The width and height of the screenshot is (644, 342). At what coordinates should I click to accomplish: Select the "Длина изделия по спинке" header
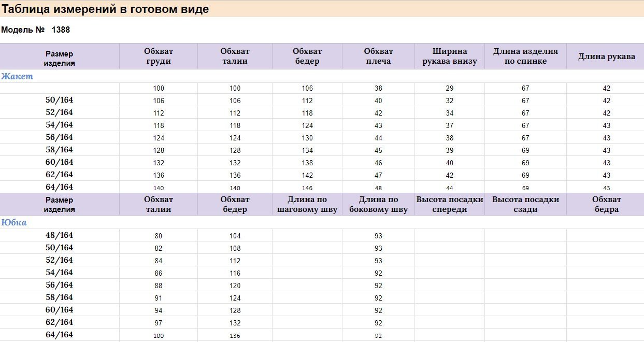525,56
